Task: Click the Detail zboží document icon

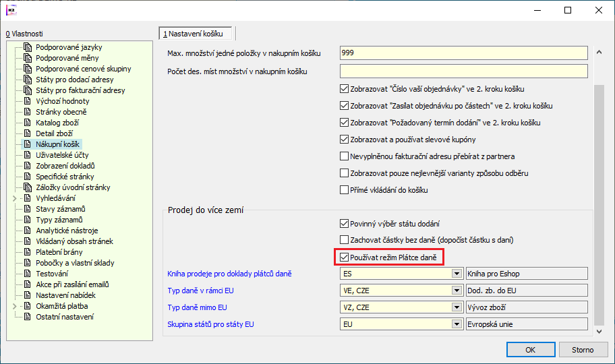Action: coord(28,133)
